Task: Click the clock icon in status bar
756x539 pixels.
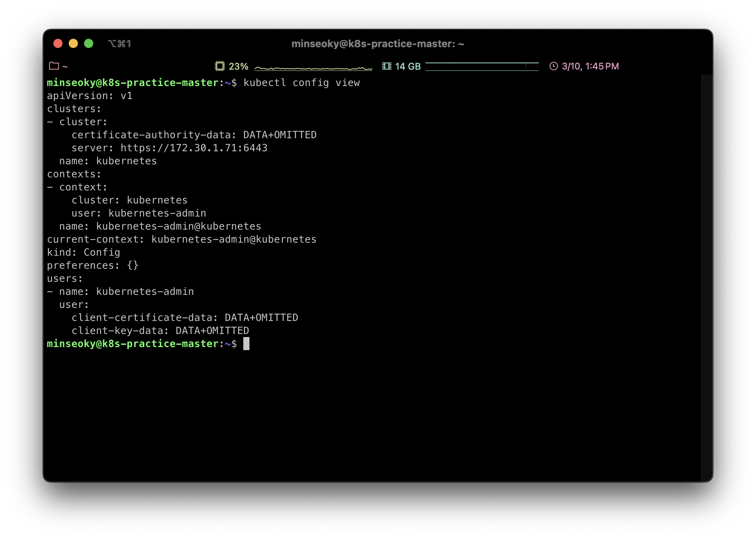Action: pyautogui.click(x=553, y=66)
